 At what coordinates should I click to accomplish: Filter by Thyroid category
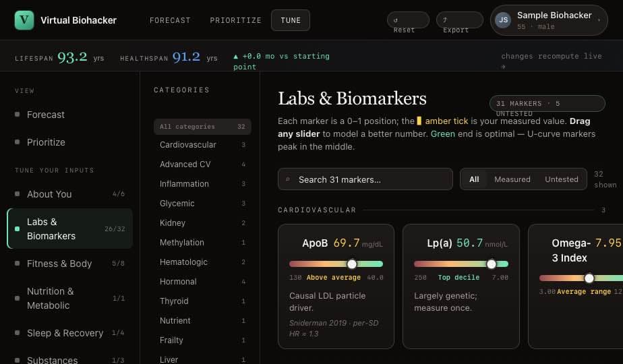[x=202, y=301]
